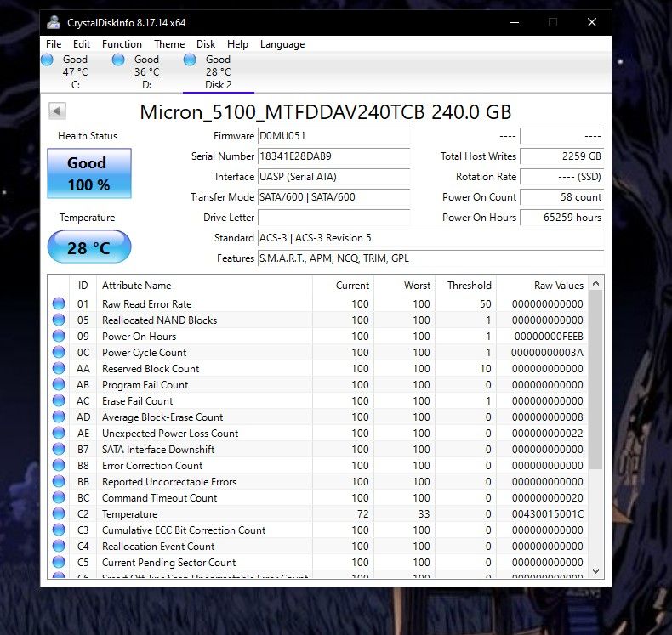672x635 pixels.
Task: Click the Attribute Name column header
Action: 205,286
